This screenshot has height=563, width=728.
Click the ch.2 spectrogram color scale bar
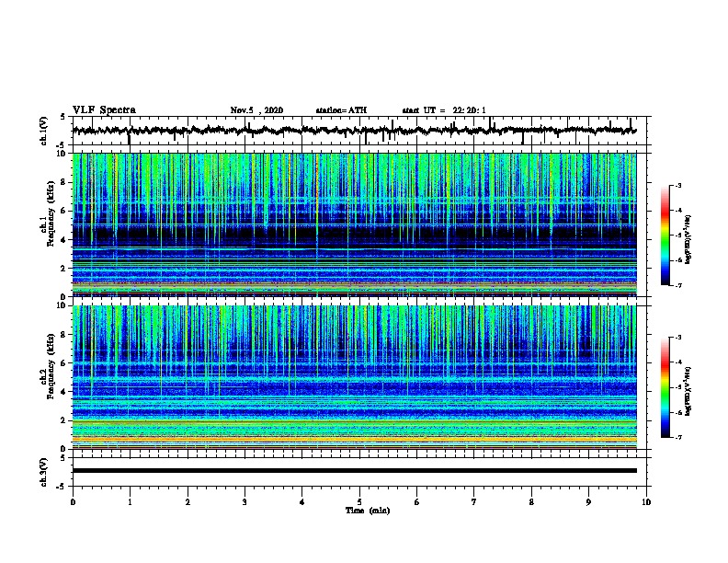pyautogui.click(x=665, y=387)
